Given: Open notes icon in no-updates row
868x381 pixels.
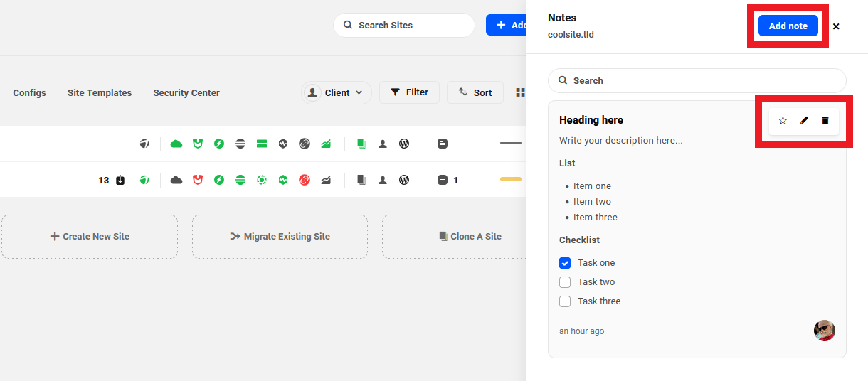Looking at the screenshot, I should [443, 144].
